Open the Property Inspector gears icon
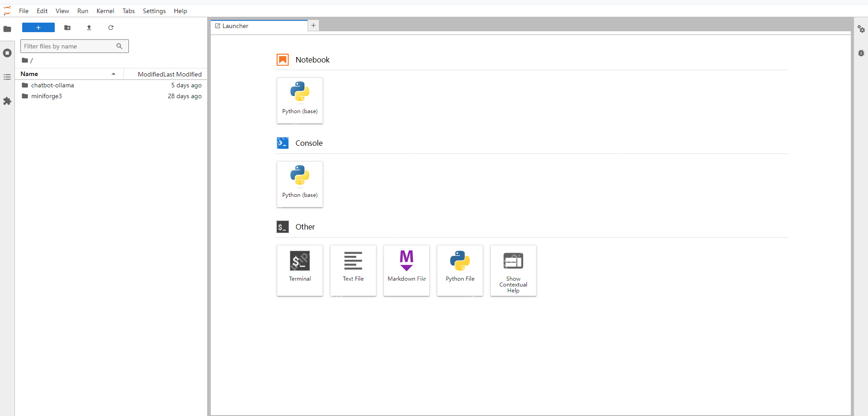Image resolution: width=868 pixels, height=416 pixels. (861, 29)
